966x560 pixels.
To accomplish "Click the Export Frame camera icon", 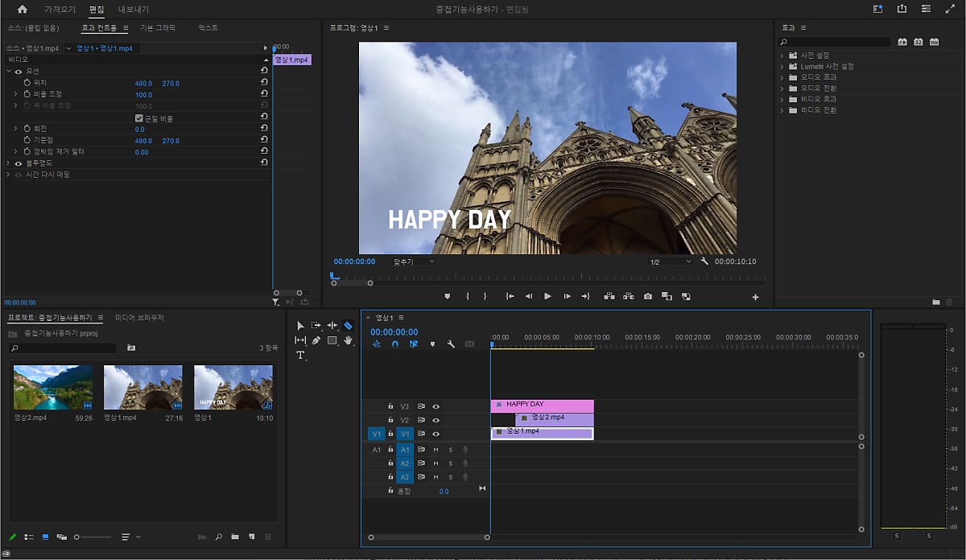I will click(x=648, y=296).
